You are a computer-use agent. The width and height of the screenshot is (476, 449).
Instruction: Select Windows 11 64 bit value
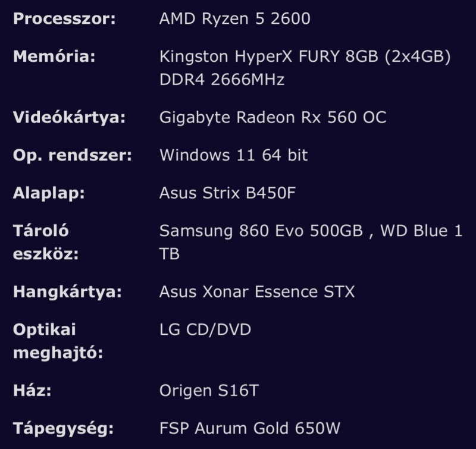(x=233, y=155)
